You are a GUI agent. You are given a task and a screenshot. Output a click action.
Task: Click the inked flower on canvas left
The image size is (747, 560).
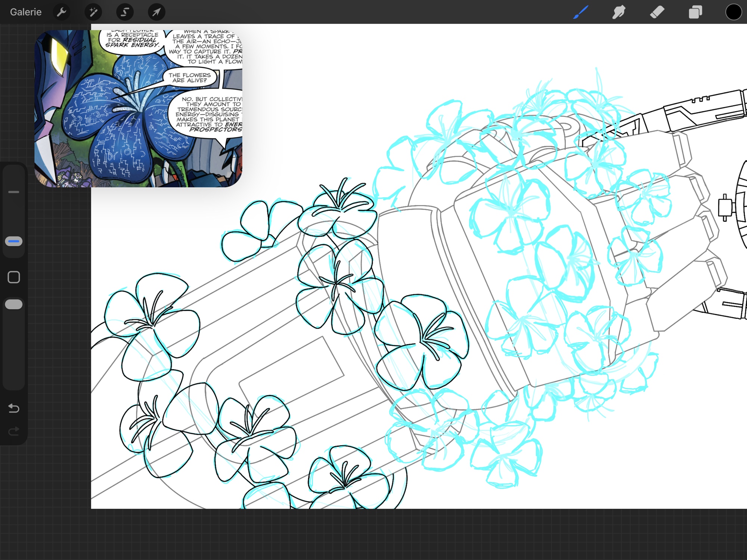click(151, 325)
